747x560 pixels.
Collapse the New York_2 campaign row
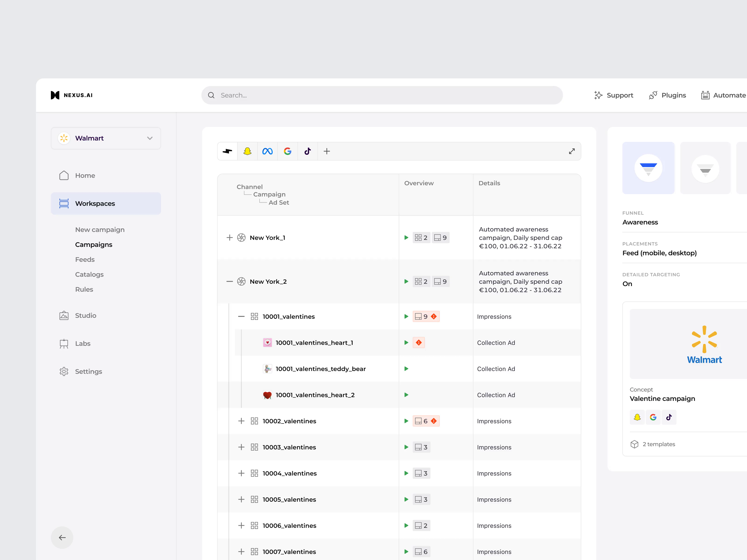coord(230,281)
